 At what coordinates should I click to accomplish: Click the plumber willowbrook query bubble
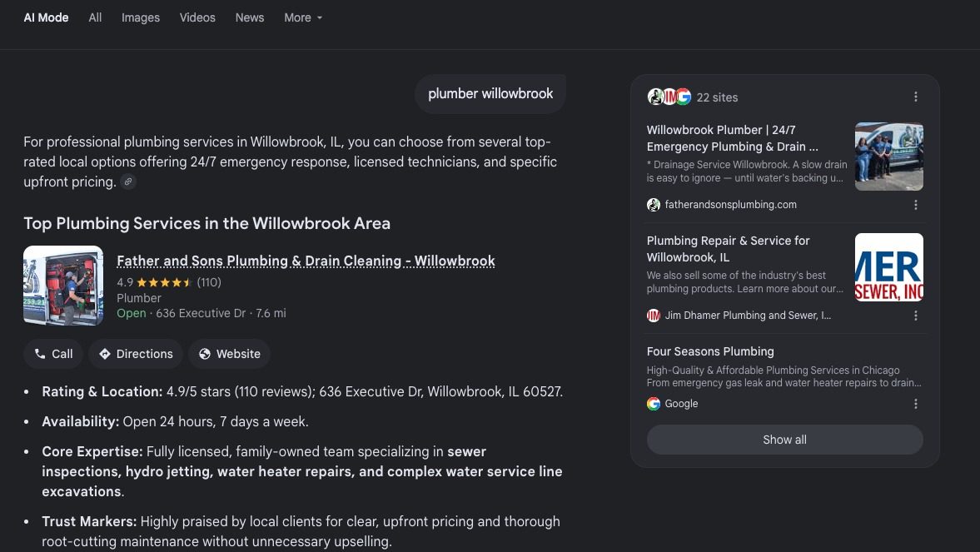click(x=490, y=94)
